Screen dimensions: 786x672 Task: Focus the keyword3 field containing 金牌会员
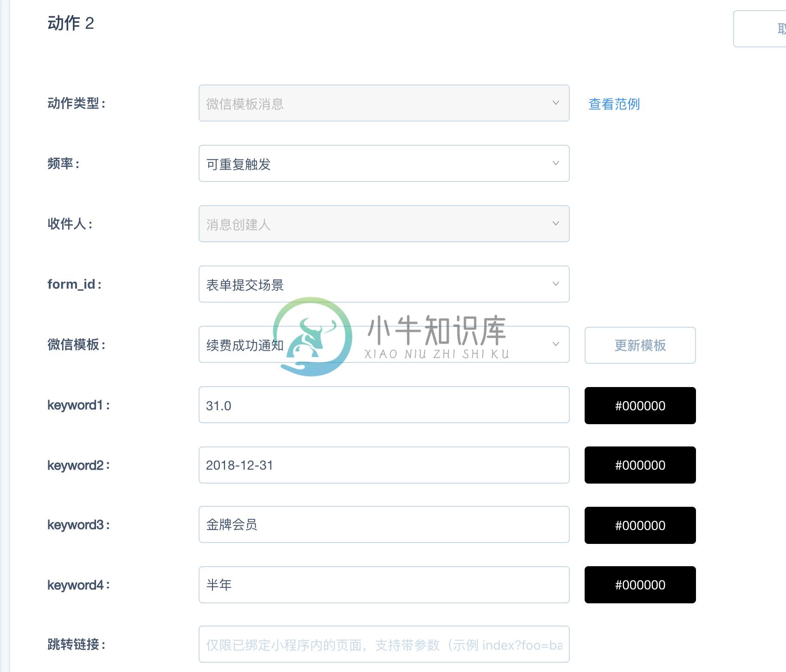tap(384, 524)
